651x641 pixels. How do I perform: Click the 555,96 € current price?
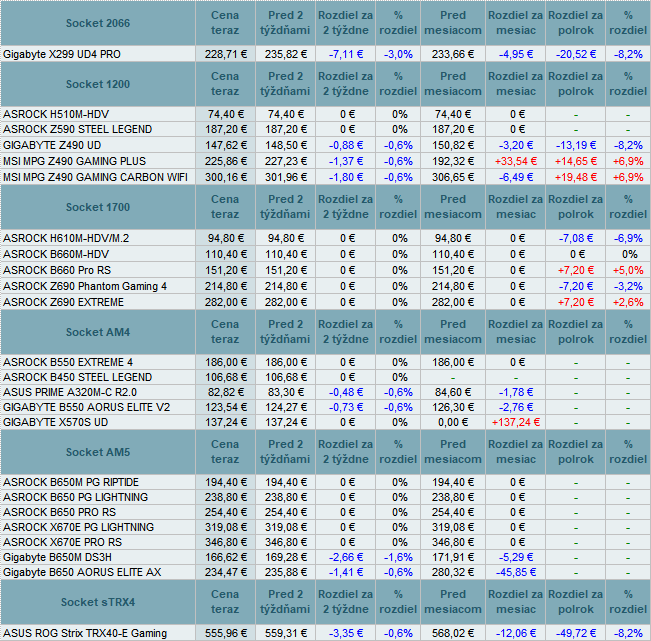(x=226, y=634)
